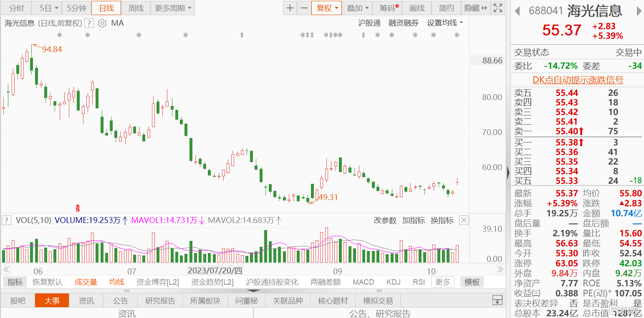Select the 均线 indicator

pyautogui.click(x=117, y=282)
